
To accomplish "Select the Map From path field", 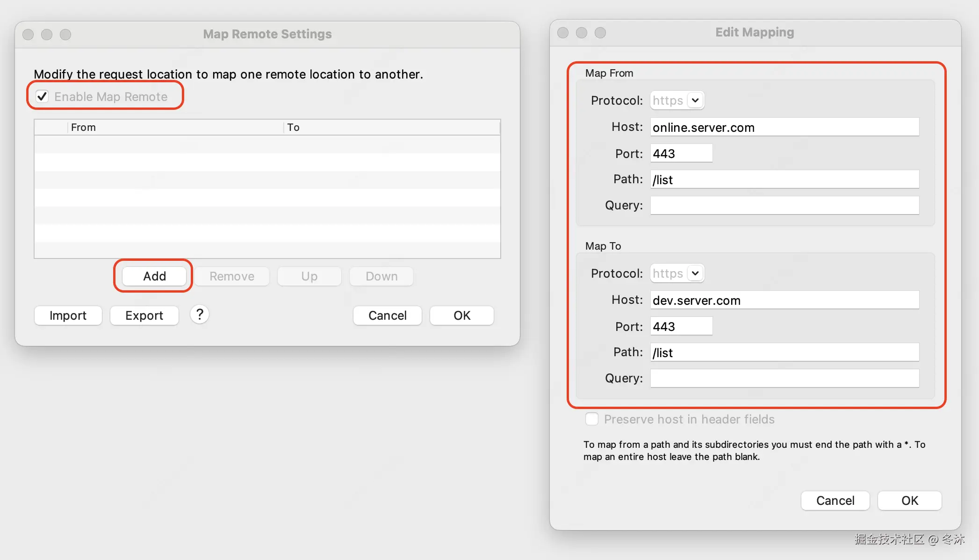I will tap(784, 179).
